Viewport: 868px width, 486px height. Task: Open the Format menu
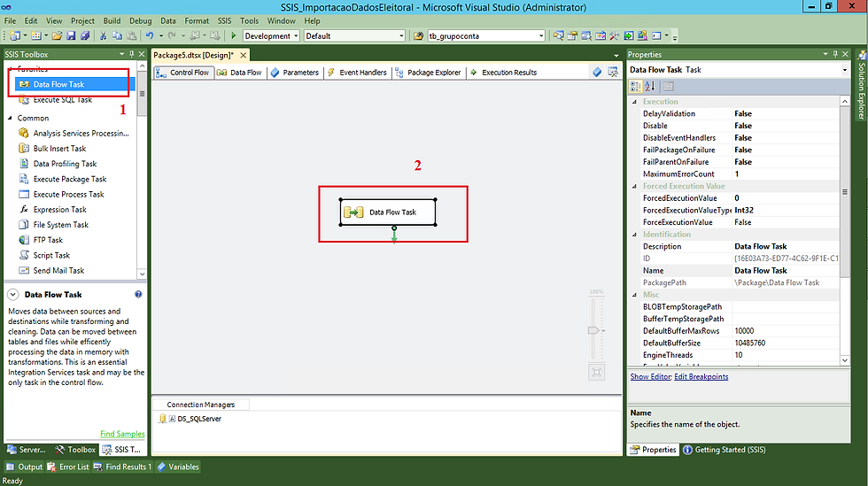pyautogui.click(x=197, y=20)
